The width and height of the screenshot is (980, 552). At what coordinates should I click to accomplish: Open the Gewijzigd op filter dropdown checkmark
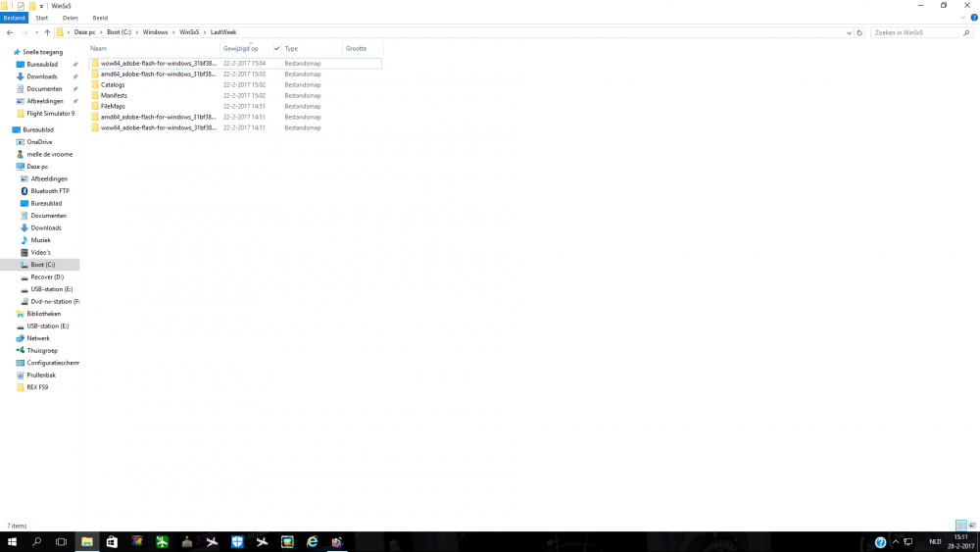coord(277,48)
